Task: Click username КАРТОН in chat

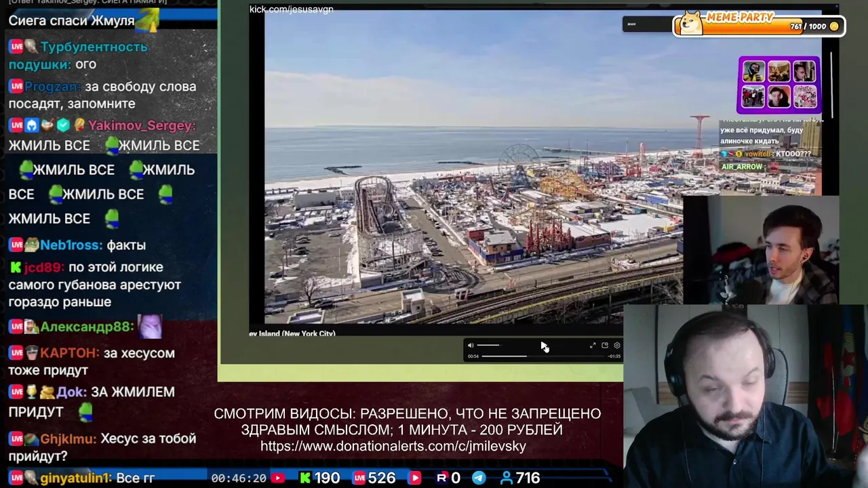Action: (70, 353)
